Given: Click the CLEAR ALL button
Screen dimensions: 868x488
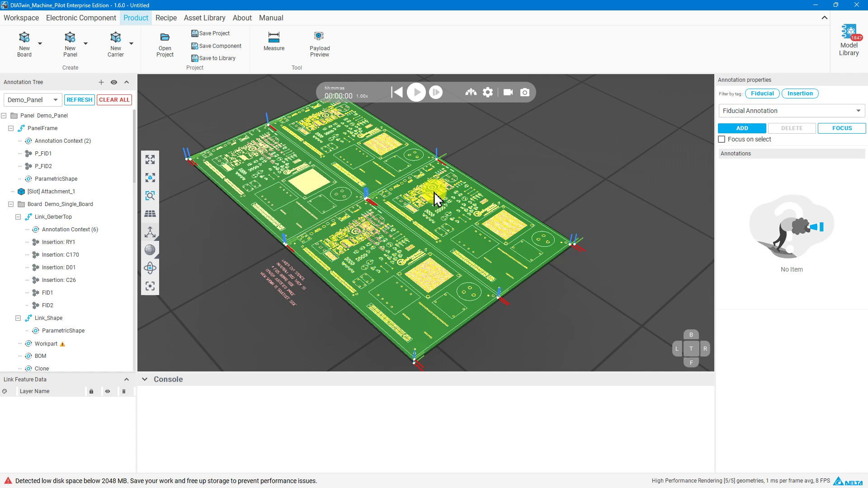Looking at the screenshot, I should pos(114,100).
